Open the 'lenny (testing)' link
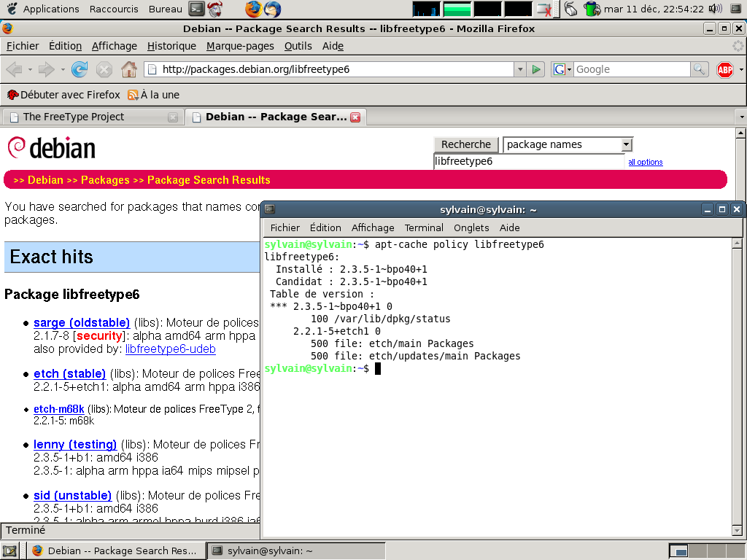 [75, 444]
